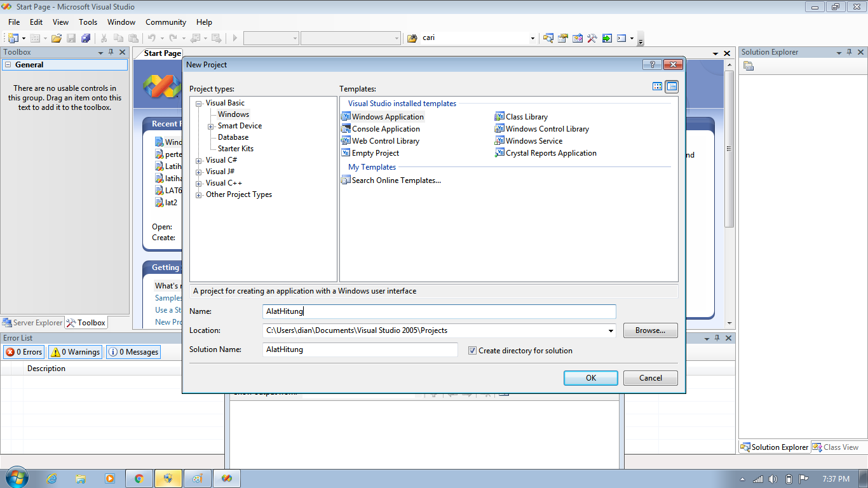Switch to the Class View tab
Image resolution: width=868 pixels, height=488 pixels.
[x=836, y=447]
